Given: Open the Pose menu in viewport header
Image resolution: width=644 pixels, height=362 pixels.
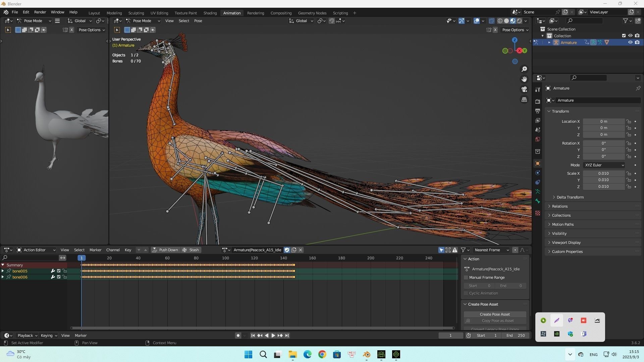Looking at the screenshot, I should [198, 21].
